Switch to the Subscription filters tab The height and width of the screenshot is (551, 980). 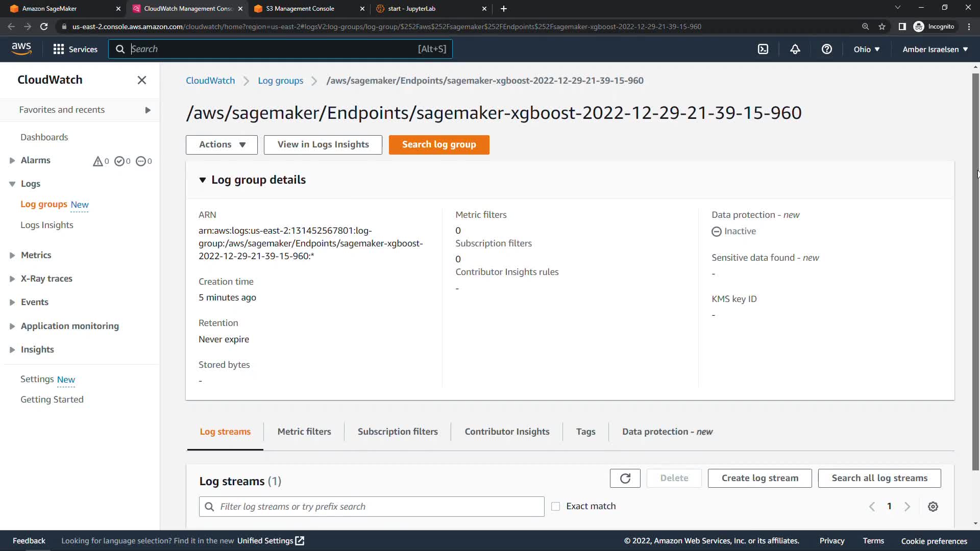tap(397, 432)
